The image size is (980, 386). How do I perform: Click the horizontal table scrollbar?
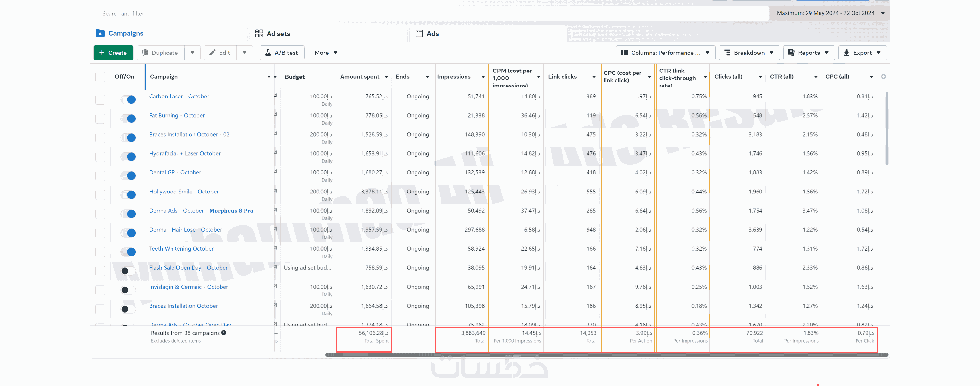[606, 354]
